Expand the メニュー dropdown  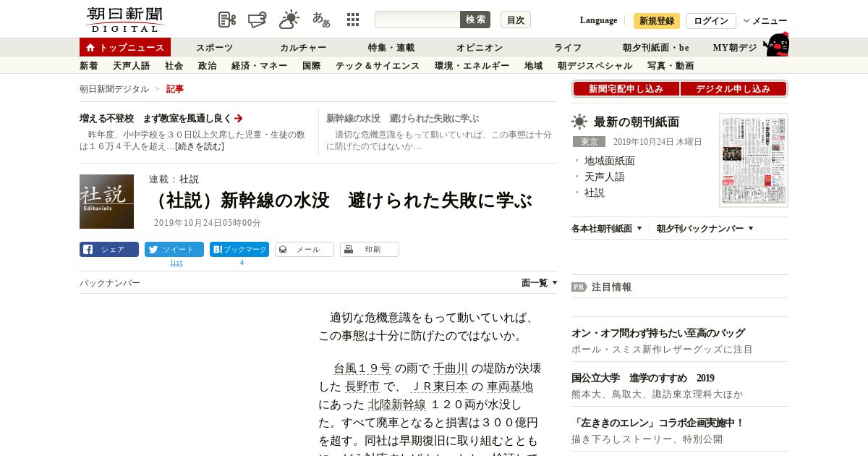(x=765, y=21)
